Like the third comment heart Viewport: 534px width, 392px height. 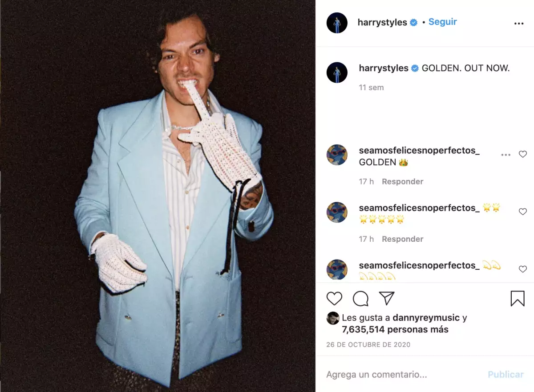[523, 269]
